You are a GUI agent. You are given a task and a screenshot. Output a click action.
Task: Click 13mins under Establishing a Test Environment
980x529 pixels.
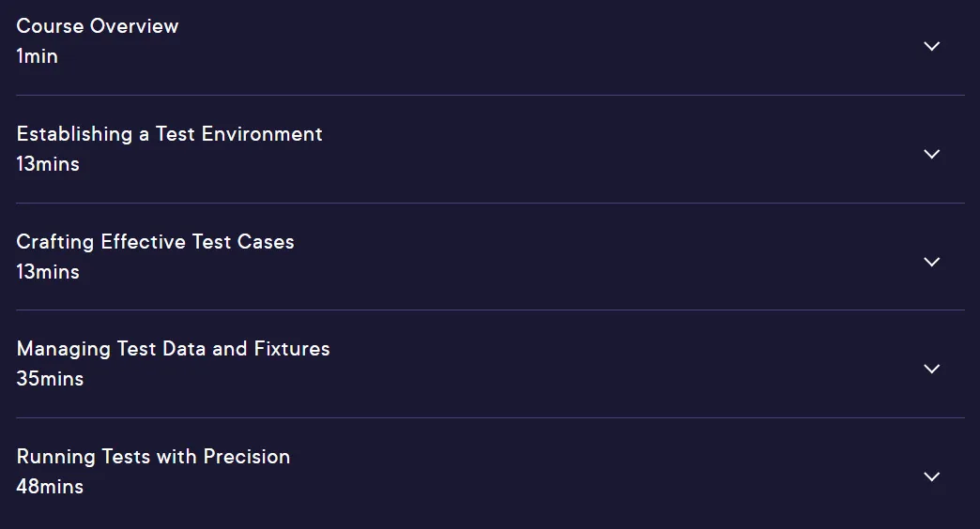[48, 164]
